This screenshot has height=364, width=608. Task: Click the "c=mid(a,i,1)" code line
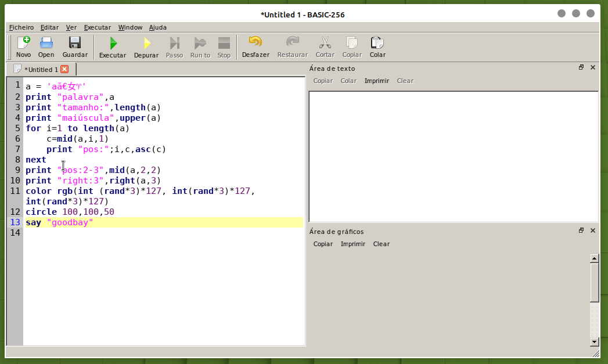(78, 139)
